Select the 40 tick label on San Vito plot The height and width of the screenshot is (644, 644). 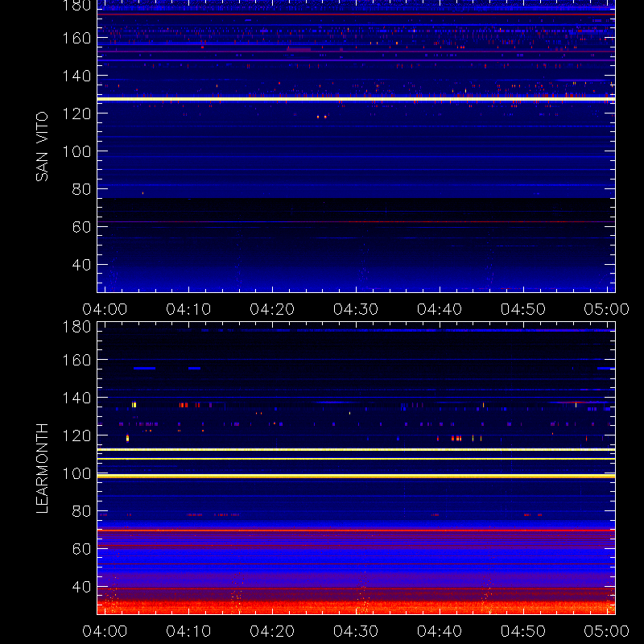coord(81,265)
